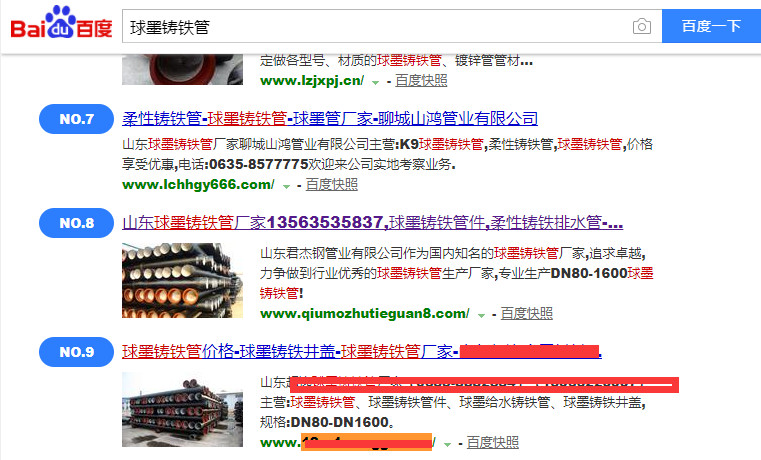Open camera image search icon
Screen dimensions: 761x460
pyautogui.click(x=642, y=26)
